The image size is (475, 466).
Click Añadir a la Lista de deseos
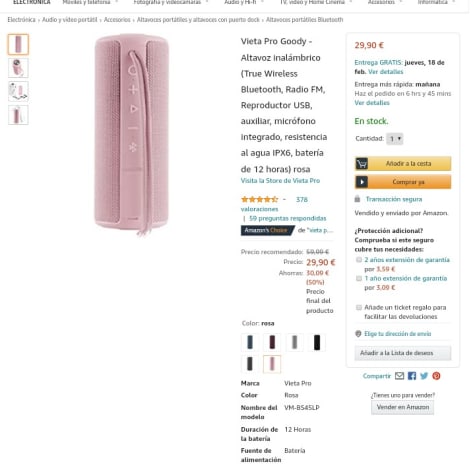pyautogui.click(x=403, y=353)
